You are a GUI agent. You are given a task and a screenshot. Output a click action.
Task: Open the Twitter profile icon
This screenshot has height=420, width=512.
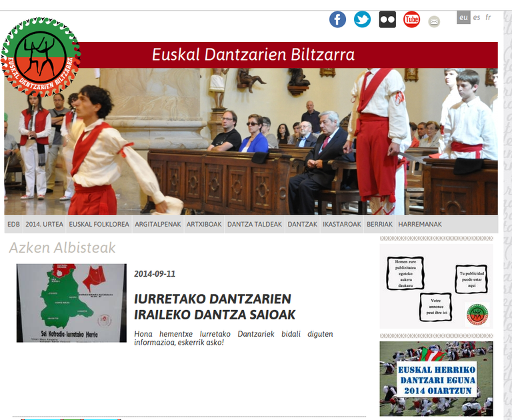pyautogui.click(x=362, y=19)
